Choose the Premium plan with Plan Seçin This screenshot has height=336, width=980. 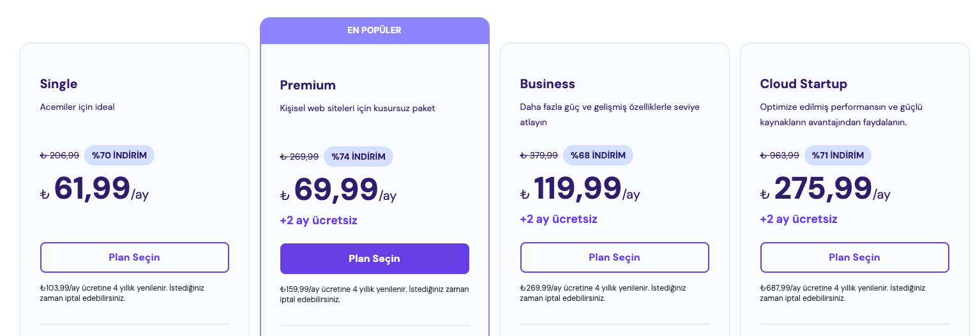[374, 259]
